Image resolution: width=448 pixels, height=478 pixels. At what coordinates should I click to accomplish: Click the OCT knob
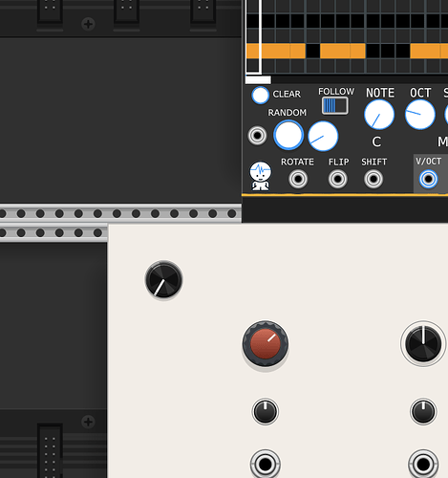coord(420,115)
